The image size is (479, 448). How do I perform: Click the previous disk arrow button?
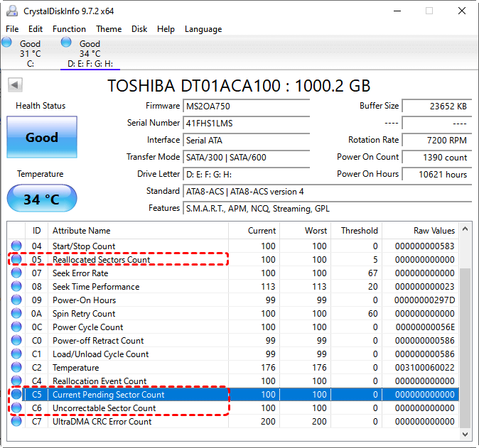pos(14,86)
